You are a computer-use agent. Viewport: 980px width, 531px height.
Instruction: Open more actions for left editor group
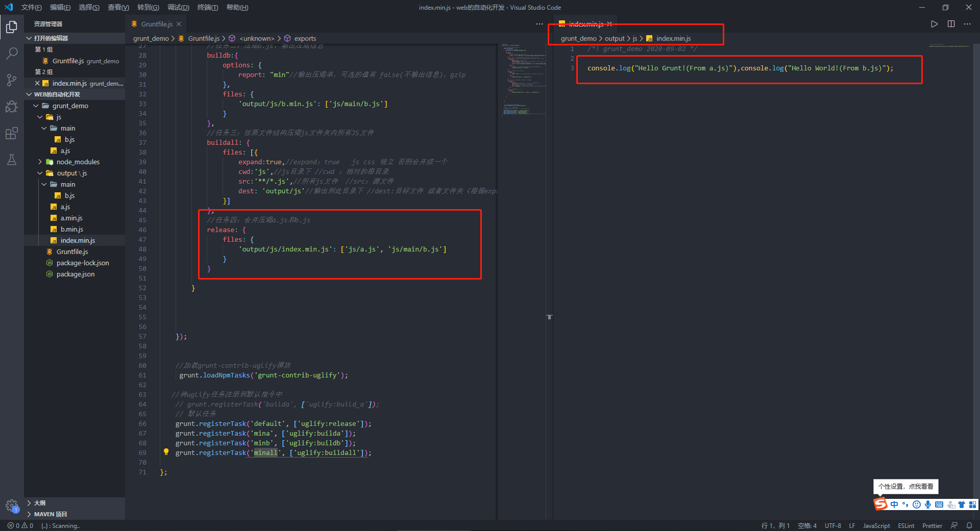[540, 24]
